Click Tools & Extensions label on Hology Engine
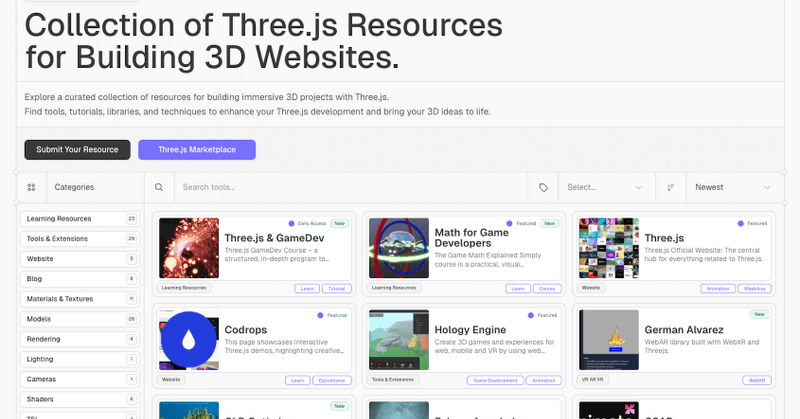Viewport: 800px width, 419px height. point(393,380)
